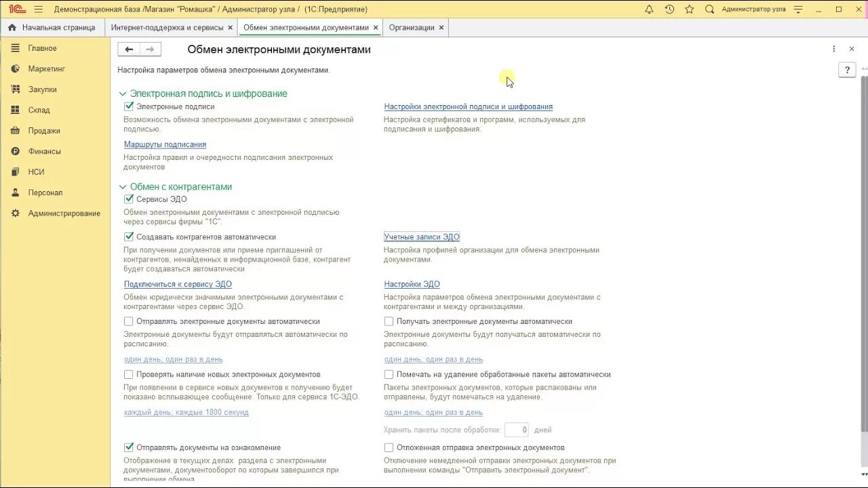Open Настройки ЭДО link
868x488 pixels.
point(412,284)
